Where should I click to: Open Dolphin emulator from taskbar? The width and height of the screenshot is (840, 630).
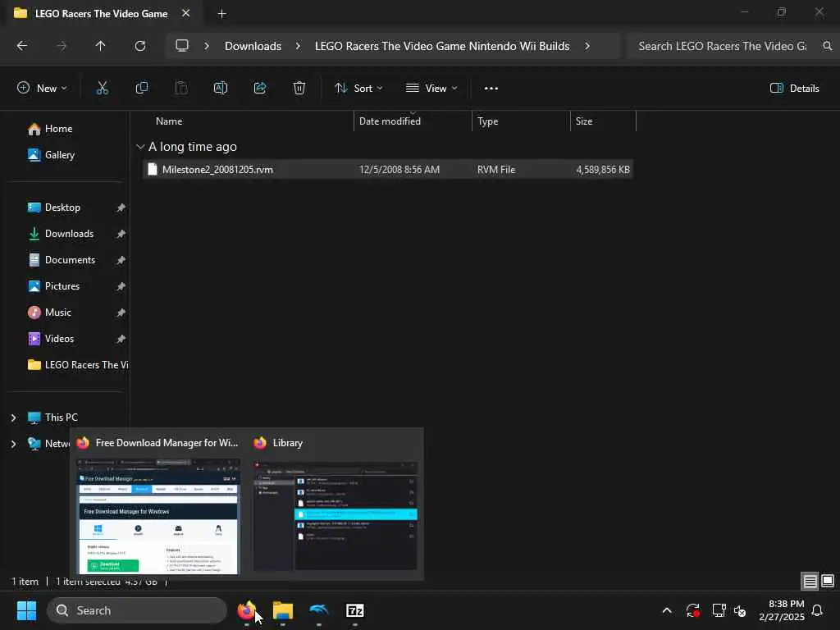click(x=319, y=610)
